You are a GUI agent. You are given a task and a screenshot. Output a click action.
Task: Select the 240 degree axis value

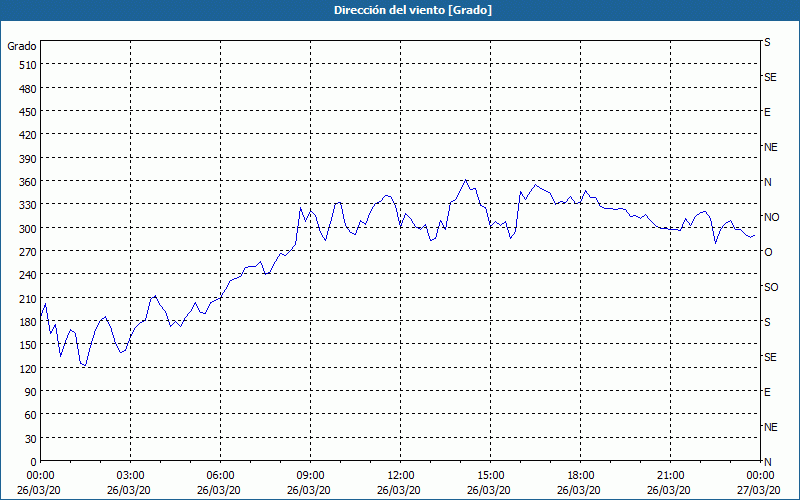point(29,276)
